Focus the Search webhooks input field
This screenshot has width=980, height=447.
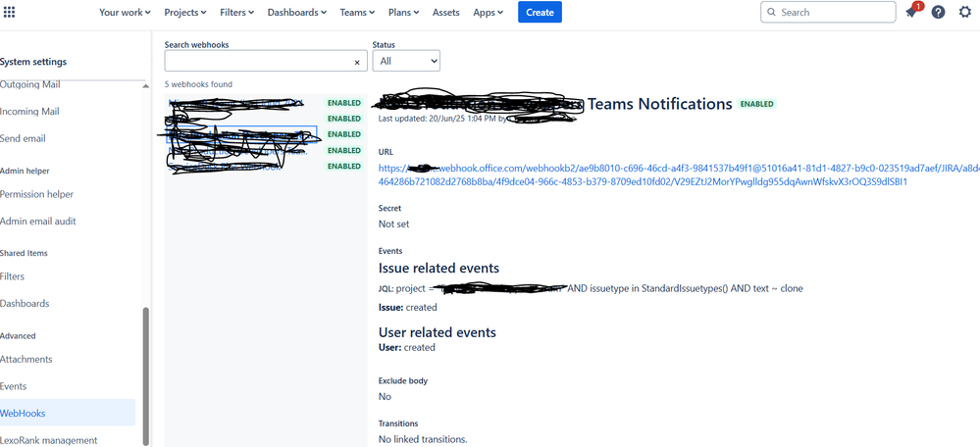266,61
